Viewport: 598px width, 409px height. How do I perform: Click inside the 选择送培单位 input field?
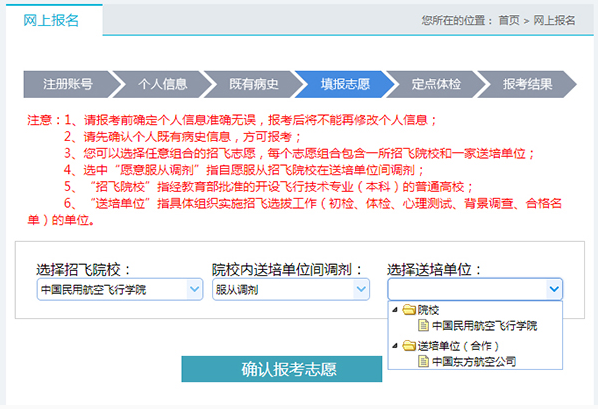point(467,289)
